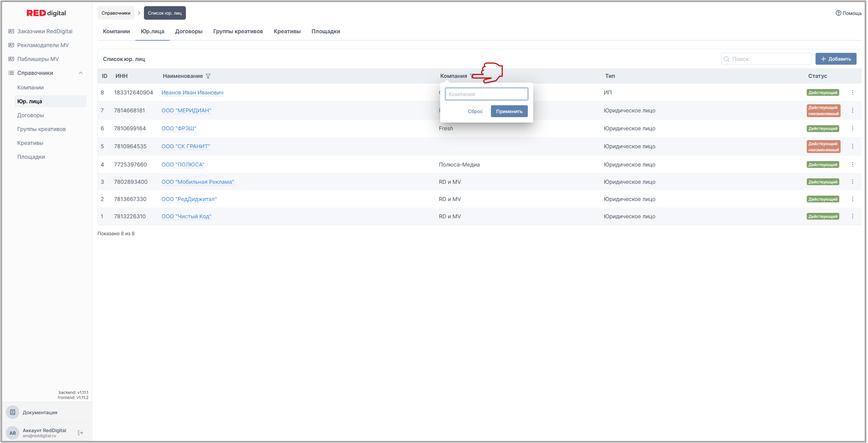Open three-dot menu for ООО "Чистый Код"
Image resolution: width=868 pixels, height=443 pixels.
coord(853,216)
